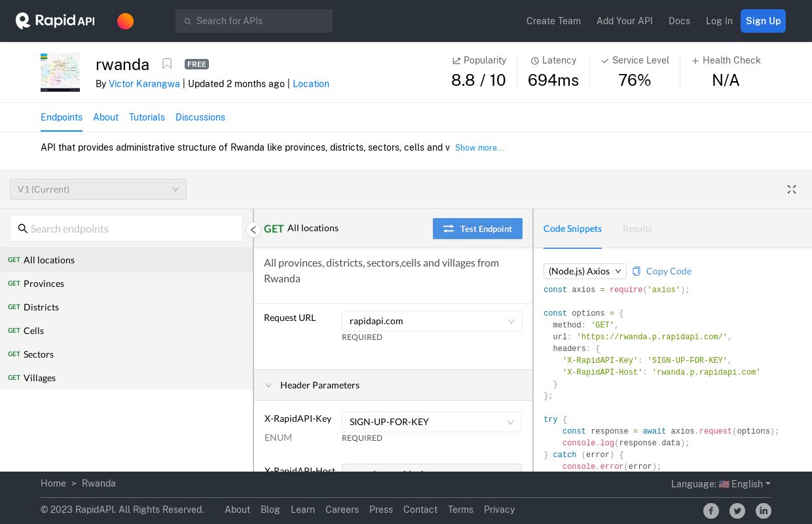This screenshot has width=812, height=524.
Task: Open the footer About link
Action: coord(237,510)
